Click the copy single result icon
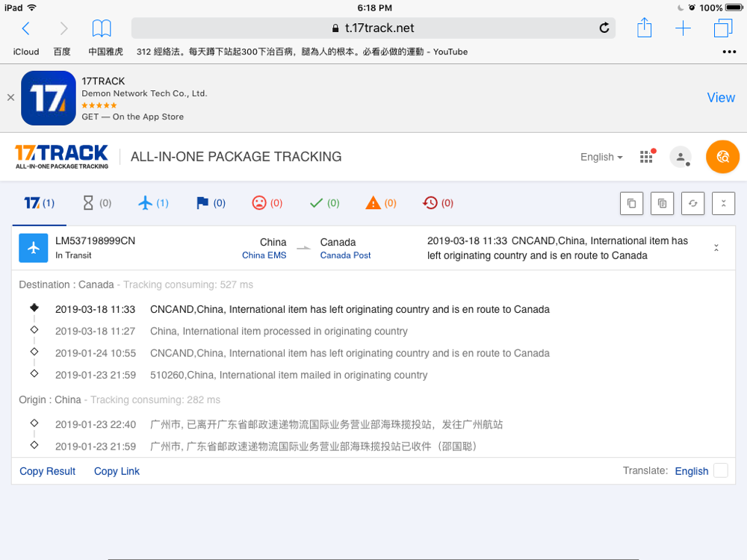747x560 pixels. coord(631,204)
